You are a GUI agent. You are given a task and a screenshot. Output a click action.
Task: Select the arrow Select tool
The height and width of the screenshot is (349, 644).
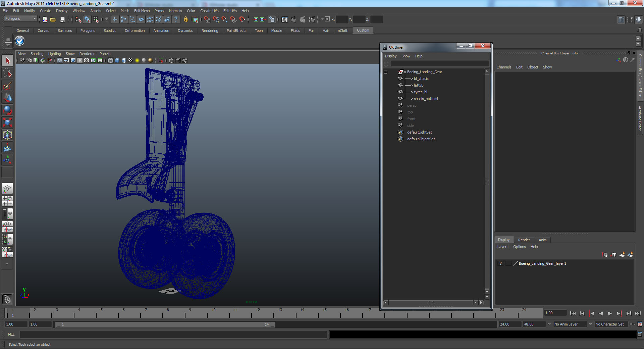[x=7, y=61]
